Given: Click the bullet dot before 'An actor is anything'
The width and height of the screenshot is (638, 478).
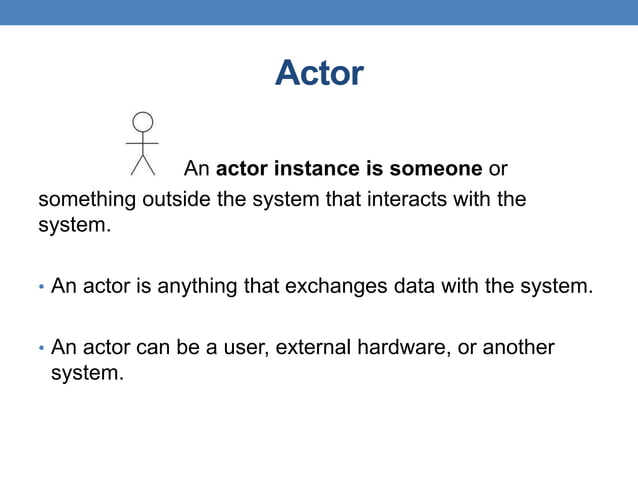Looking at the screenshot, I should point(41,287).
